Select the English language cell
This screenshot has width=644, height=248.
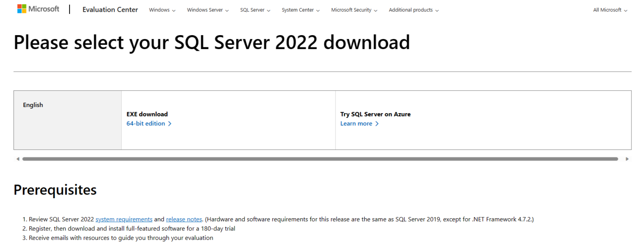point(68,120)
